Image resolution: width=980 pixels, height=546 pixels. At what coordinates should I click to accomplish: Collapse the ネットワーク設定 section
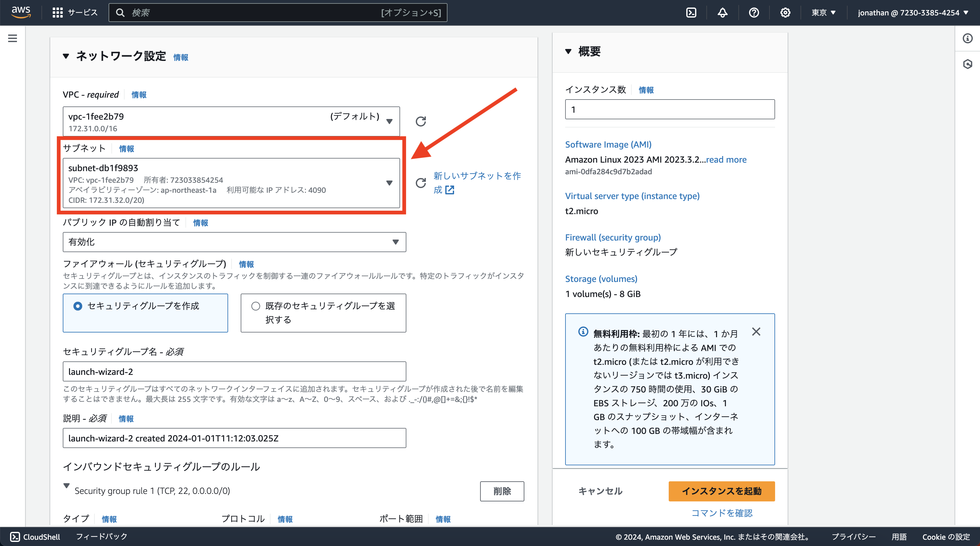click(x=66, y=56)
